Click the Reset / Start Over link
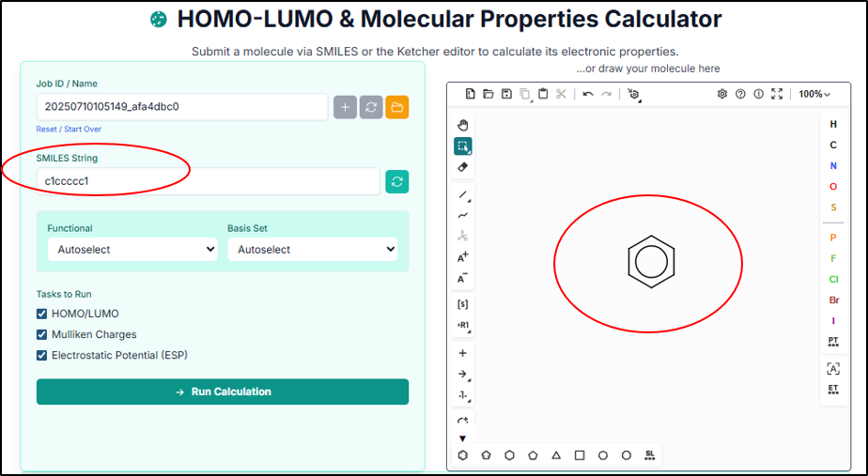Viewport: 868px width, 476px height. coord(69,129)
